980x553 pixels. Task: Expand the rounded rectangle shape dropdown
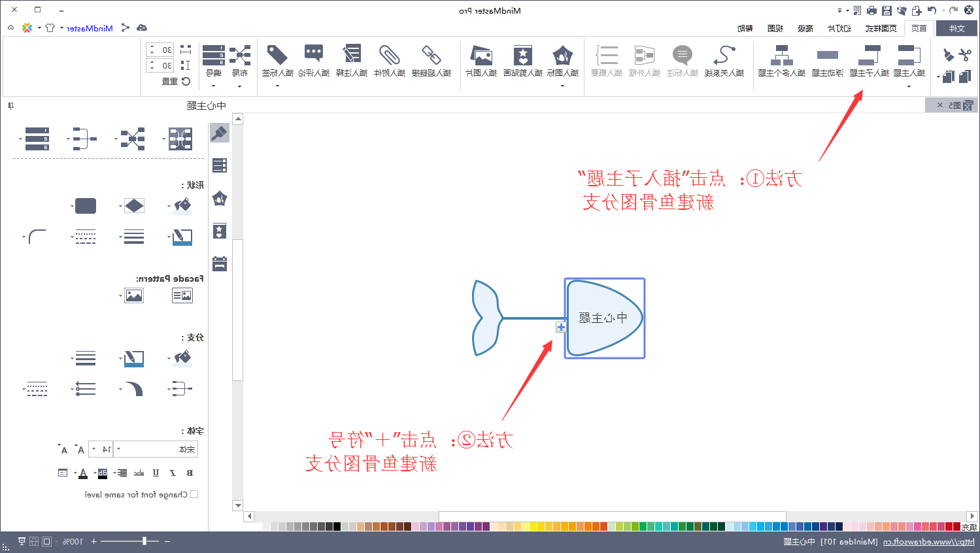point(73,206)
